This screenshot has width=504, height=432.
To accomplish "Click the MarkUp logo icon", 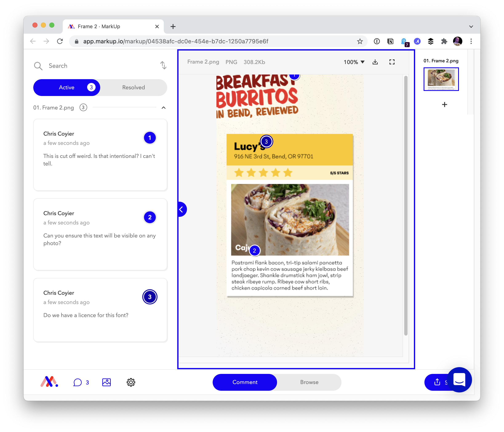I will pyautogui.click(x=49, y=382).
